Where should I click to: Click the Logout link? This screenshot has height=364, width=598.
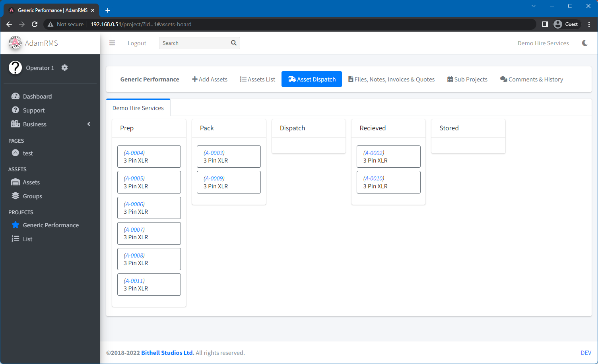pyautogui.click(x=137, y=43)
